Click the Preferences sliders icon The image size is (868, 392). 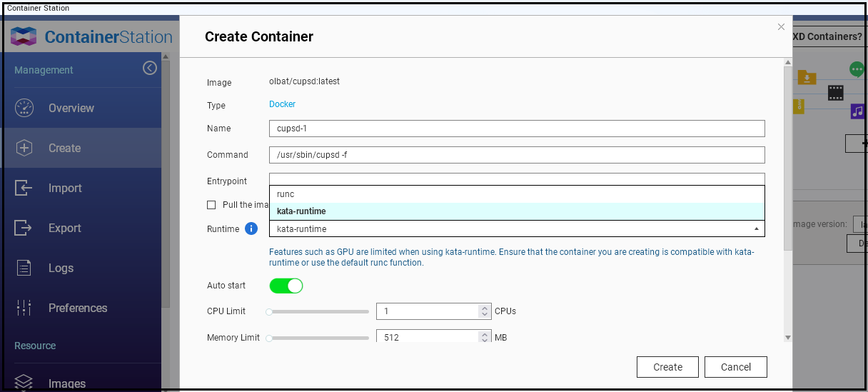click(x=24, y=308)
